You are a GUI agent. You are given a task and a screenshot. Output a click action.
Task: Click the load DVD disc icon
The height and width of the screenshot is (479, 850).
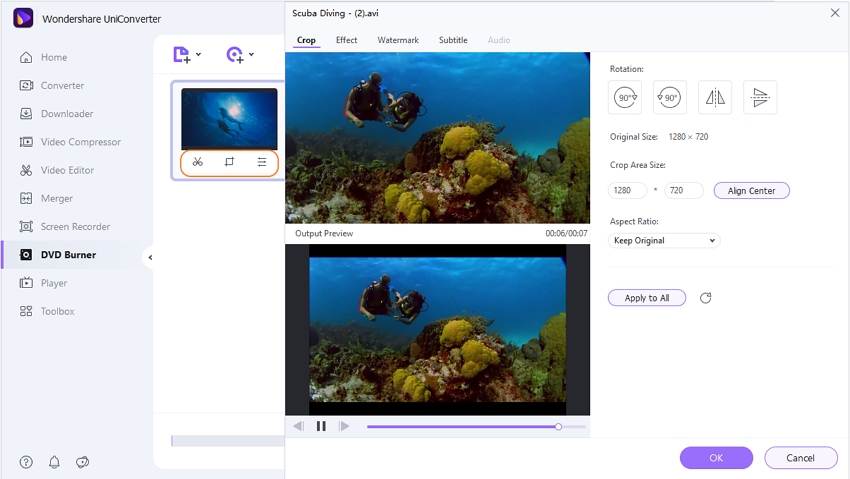235,55
